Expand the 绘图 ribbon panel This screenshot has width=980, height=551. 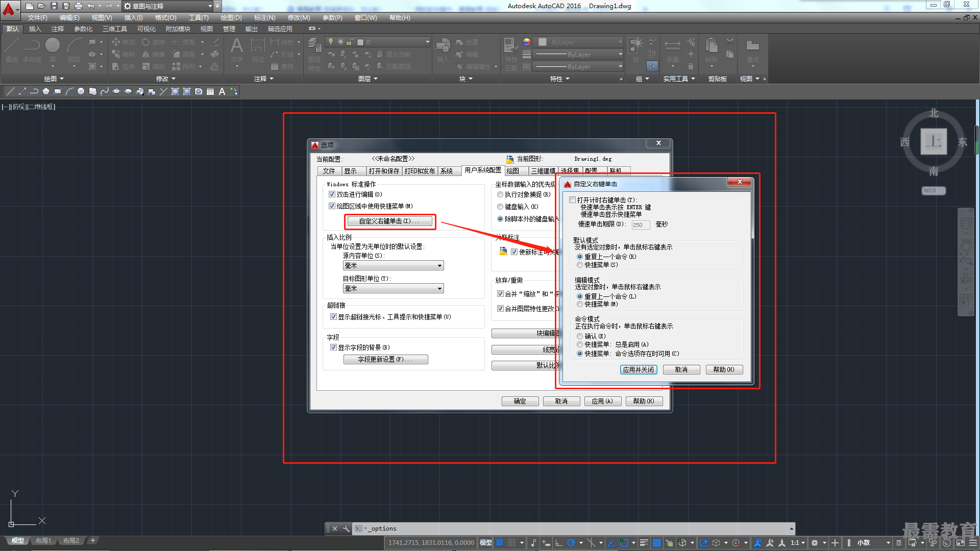[54, 79]
